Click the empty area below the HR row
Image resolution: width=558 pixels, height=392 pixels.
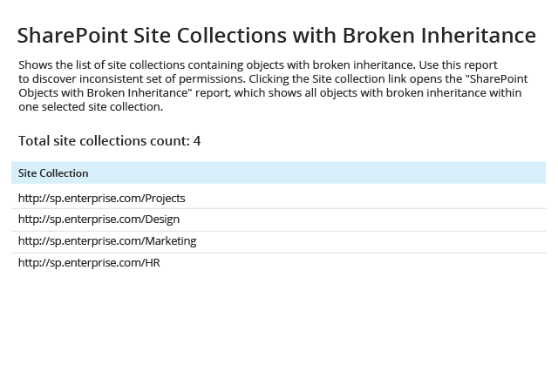(x=279, y=331)
